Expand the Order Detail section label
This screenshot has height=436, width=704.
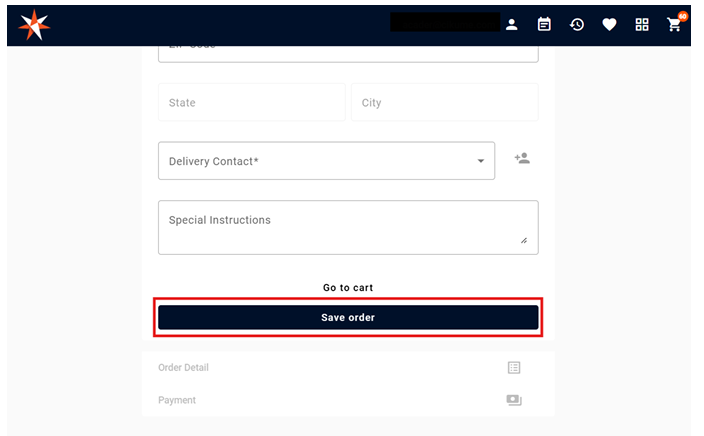183,368
